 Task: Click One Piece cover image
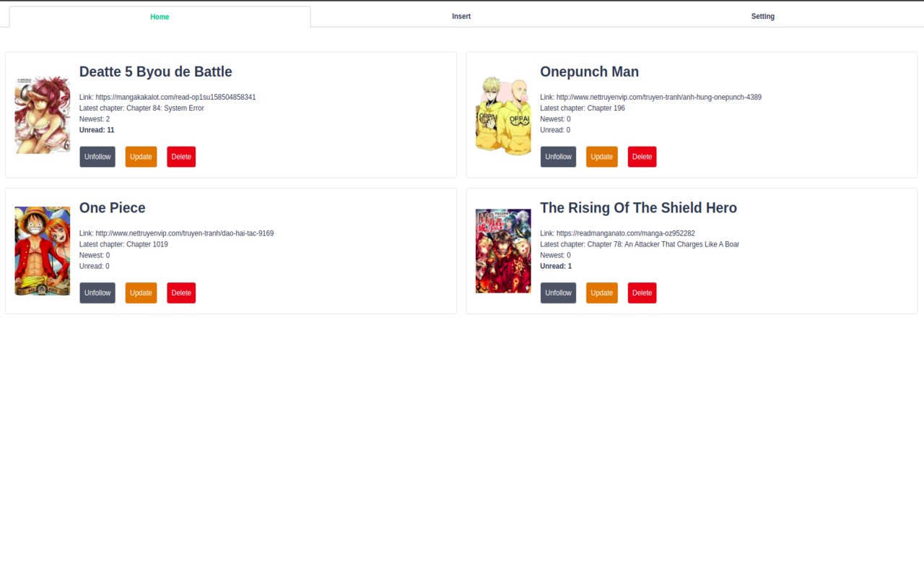43,251
